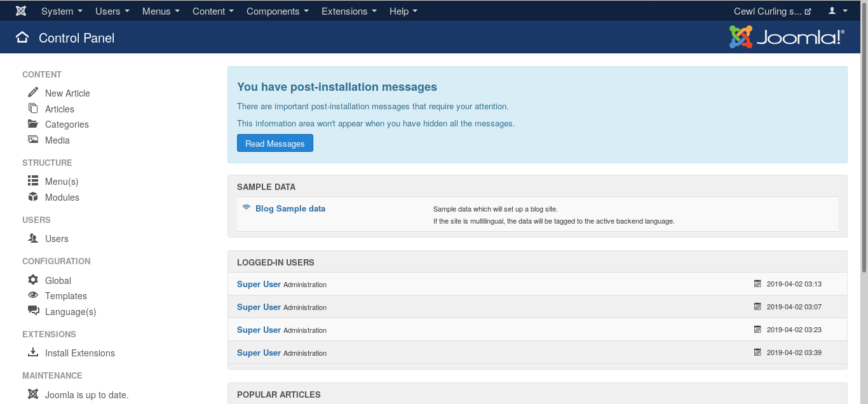Expand the Extensions dropdown menu

[349, 11]
